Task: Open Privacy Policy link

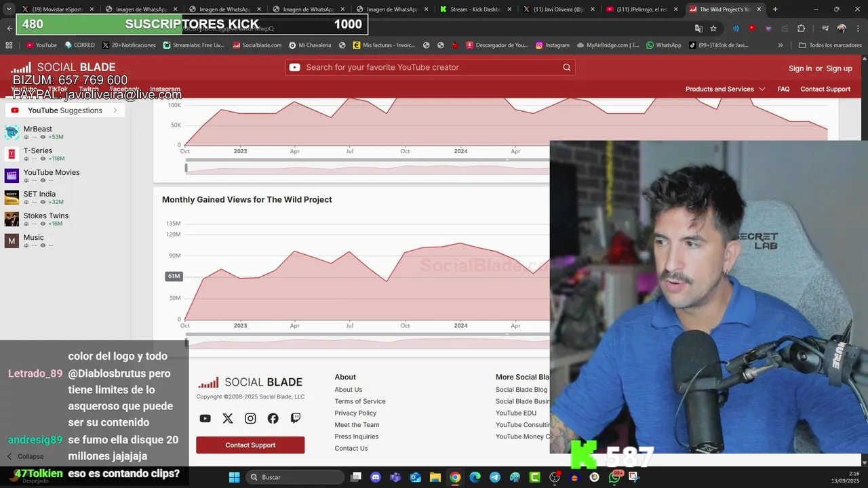Action: pyautogui.click(x=355, y=413)
